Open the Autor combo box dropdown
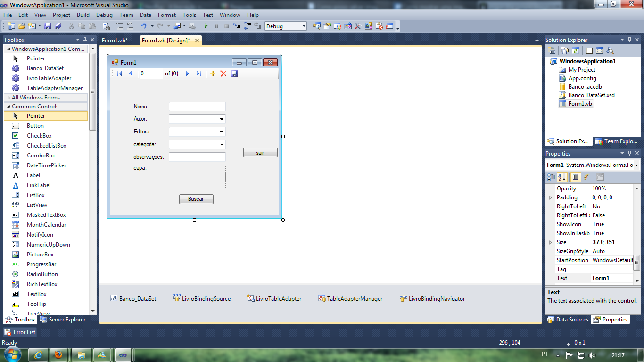This screenshot has width=644, height=362. tap(222, 119)
